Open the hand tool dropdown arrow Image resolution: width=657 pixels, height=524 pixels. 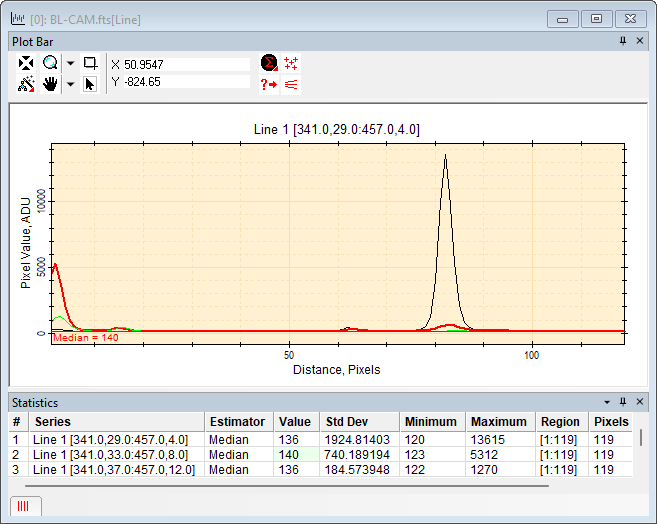70,84
